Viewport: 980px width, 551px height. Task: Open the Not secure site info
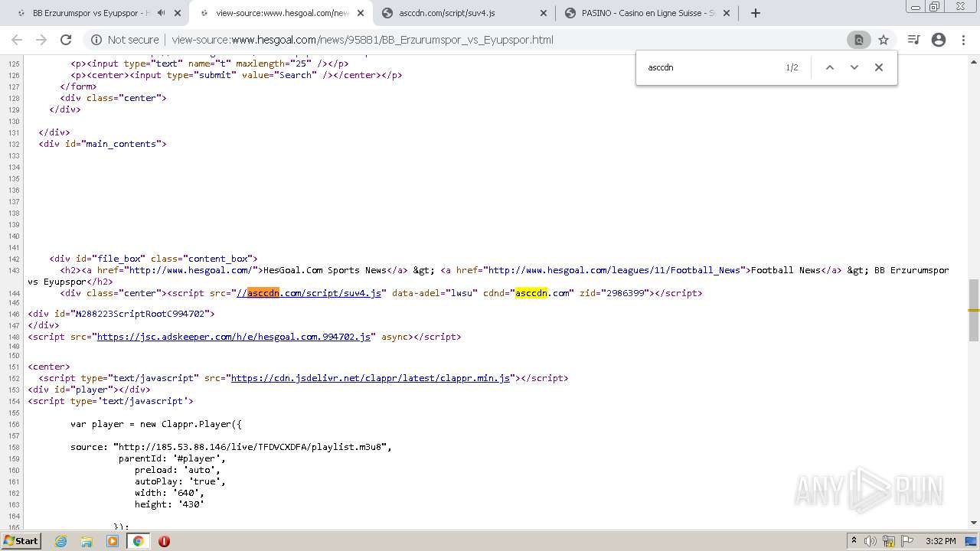[x=126, y=40]
